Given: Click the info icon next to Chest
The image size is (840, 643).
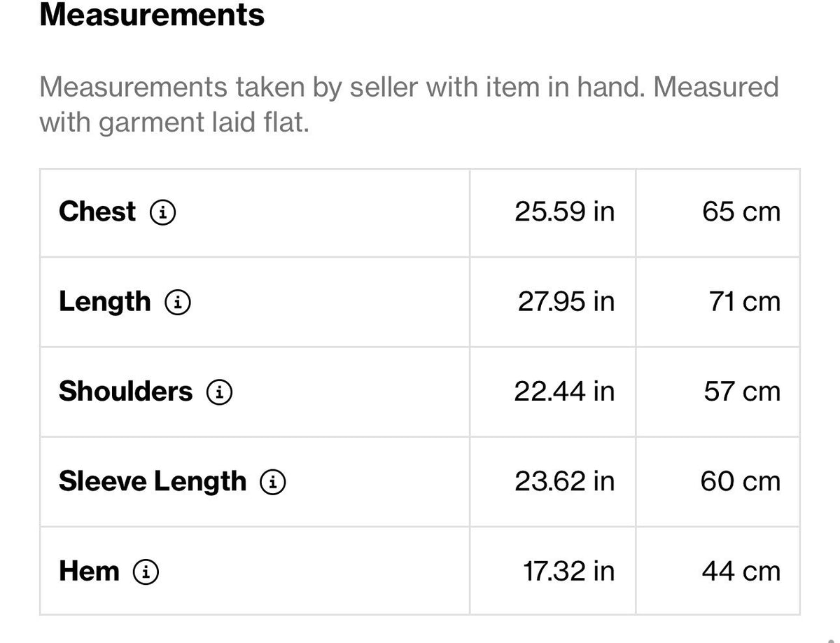Looking at the screenshot, I should 162,212.
